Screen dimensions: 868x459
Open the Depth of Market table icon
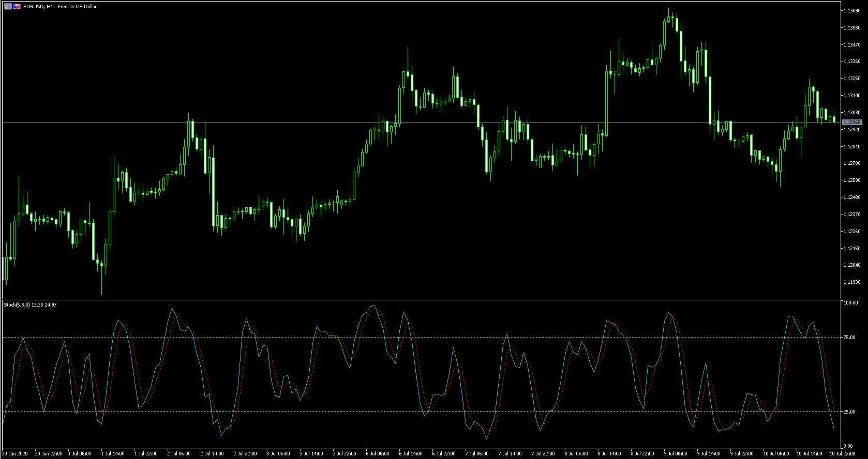[8, 7]
